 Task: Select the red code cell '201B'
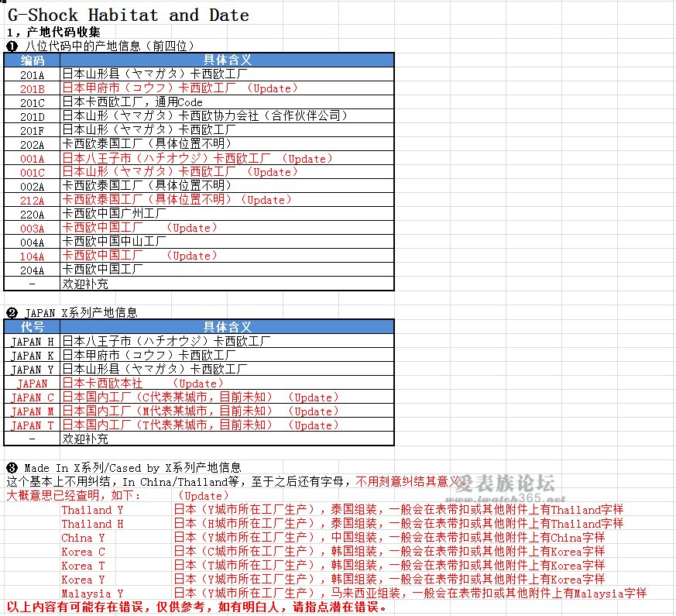point(32,88)
